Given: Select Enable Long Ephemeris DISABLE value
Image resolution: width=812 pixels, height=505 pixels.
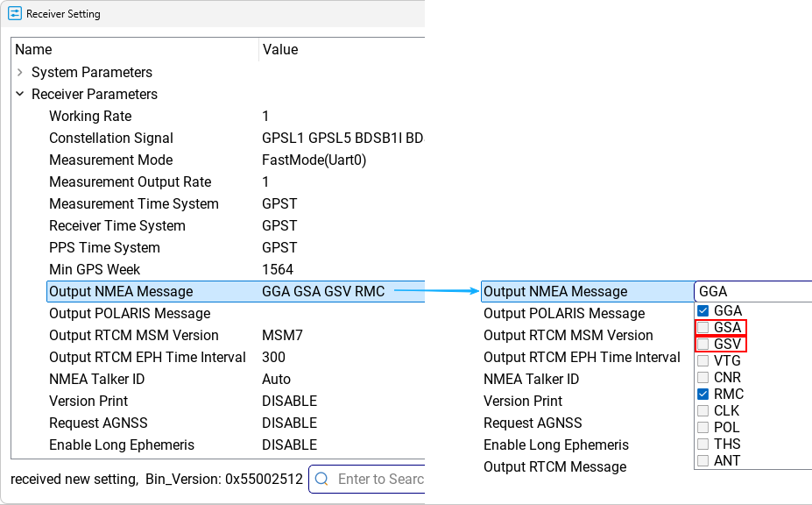Looking at the screenshot, I should tap(289, 445).
